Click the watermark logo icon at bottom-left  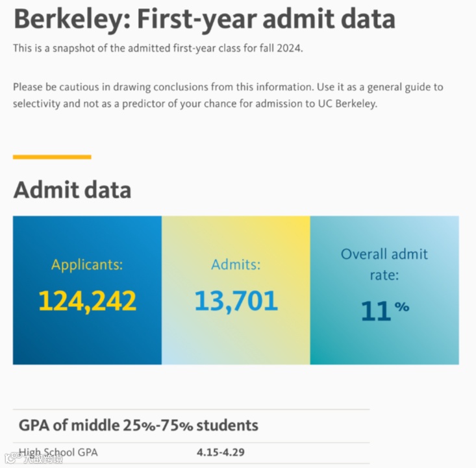pos(12,458)
